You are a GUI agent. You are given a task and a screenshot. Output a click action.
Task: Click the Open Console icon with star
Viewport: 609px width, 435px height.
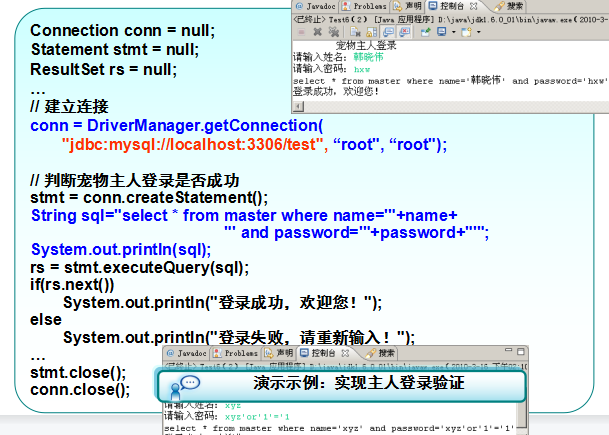pos(466,32)
